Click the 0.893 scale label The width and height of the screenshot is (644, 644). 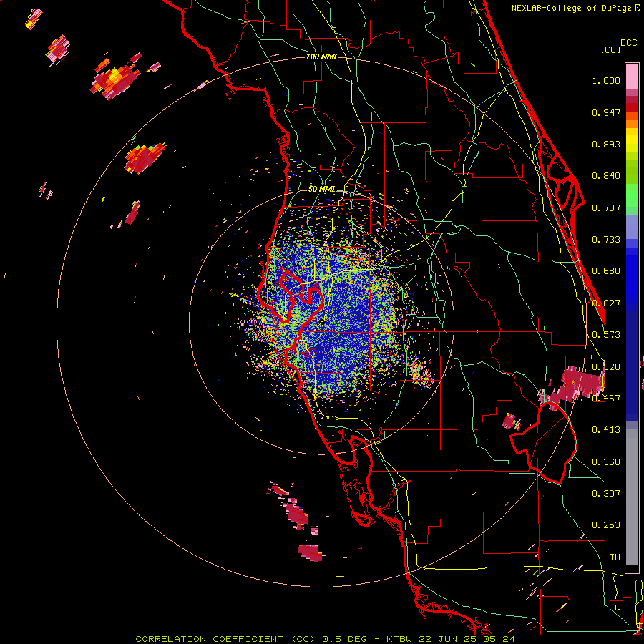(x=606, y=144)
